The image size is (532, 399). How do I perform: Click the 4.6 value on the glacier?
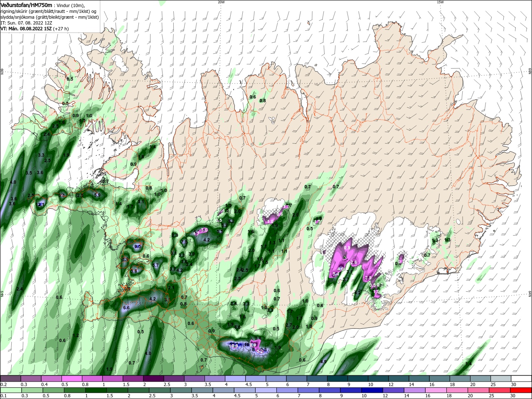click(340, 269)
